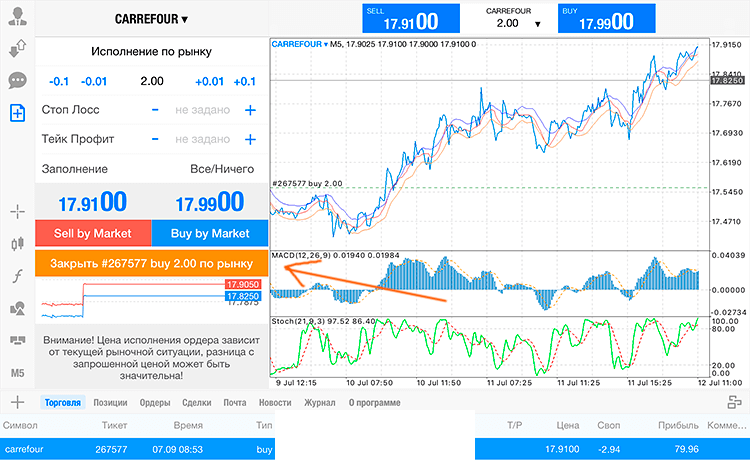Screen dimensions: 750x460
Task: Decrease the Тейк Профит value
Action: click(155, 139)
